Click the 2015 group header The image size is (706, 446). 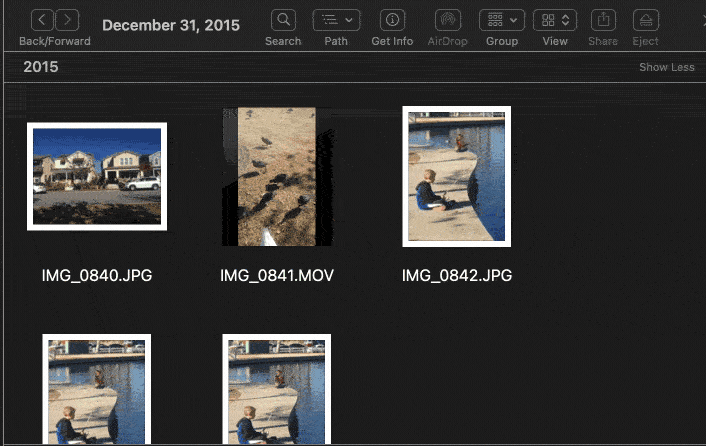[x=41, y=67]
